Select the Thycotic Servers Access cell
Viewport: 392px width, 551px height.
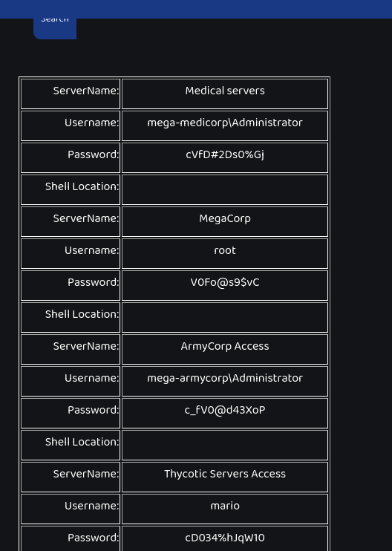(225, 477)
